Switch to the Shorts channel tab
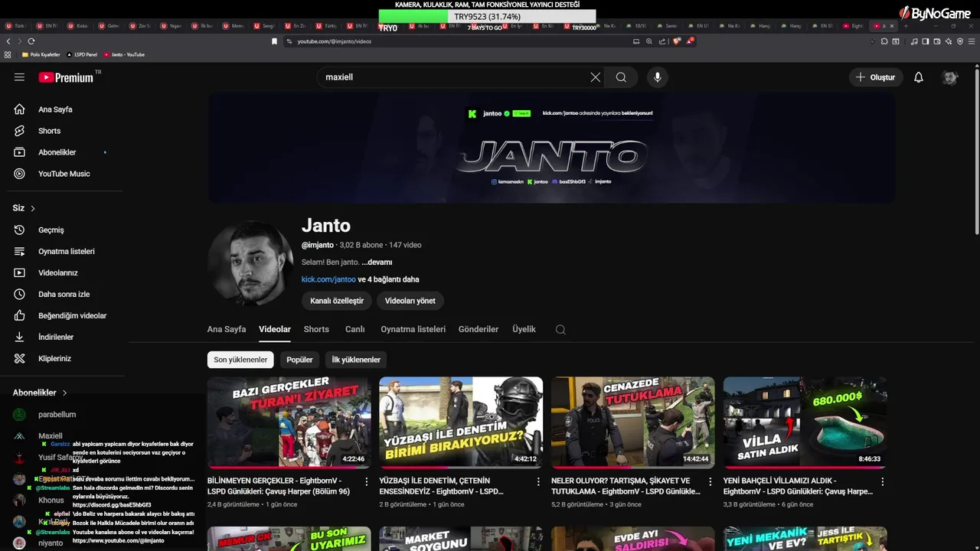 click(316, 329)
